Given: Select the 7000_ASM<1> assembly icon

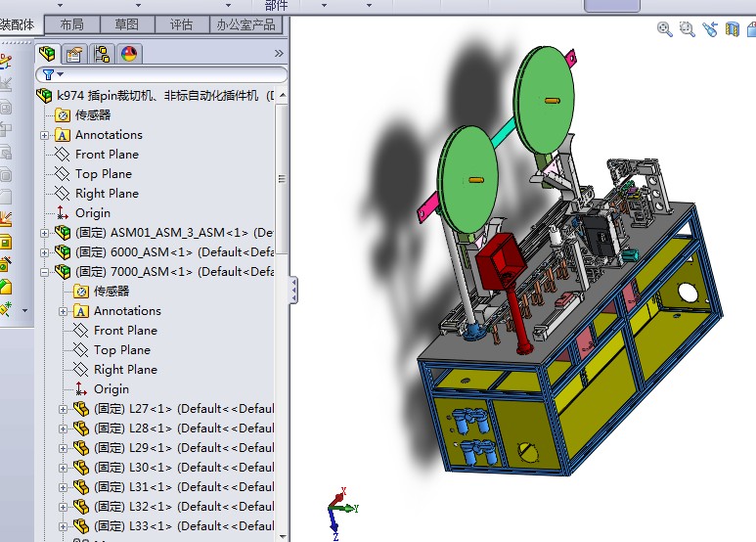Looking at the screenshot, I should click(x=63, y=271).
